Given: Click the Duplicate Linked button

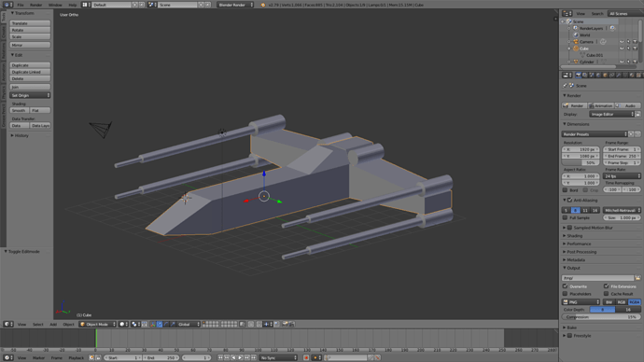Looking at the screenshot, I should [30, 72].
